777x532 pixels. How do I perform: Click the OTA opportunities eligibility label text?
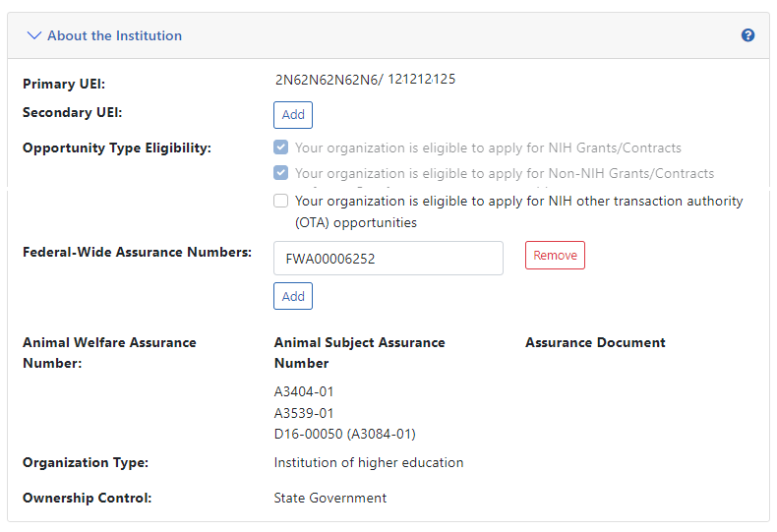coord(518,201)
